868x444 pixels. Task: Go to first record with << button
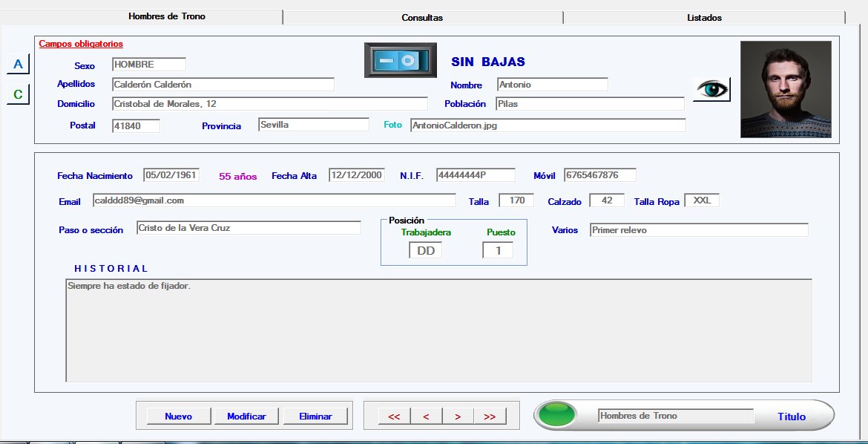[394, 417]
